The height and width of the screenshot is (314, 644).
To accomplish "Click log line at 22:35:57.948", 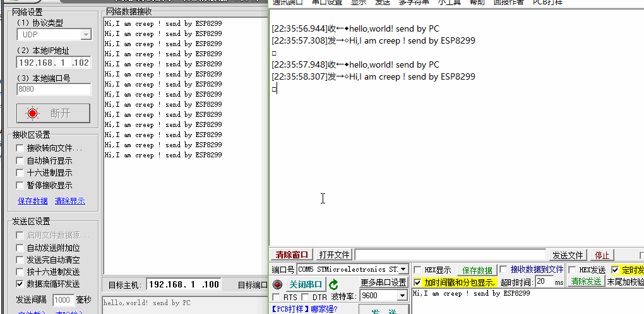I will (355, 64).
